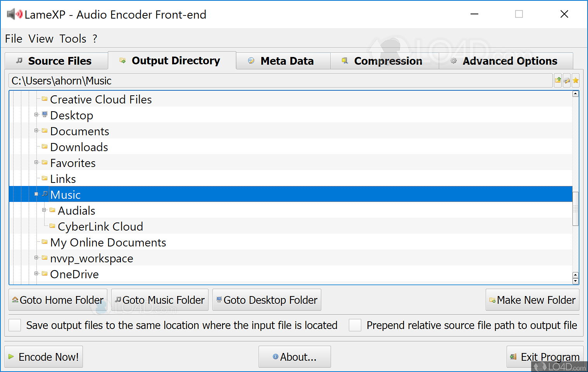The width and height of the screenshot is (588, 372).
Task: Click the music note icon beside Music folder
Action: coord(45,194)
